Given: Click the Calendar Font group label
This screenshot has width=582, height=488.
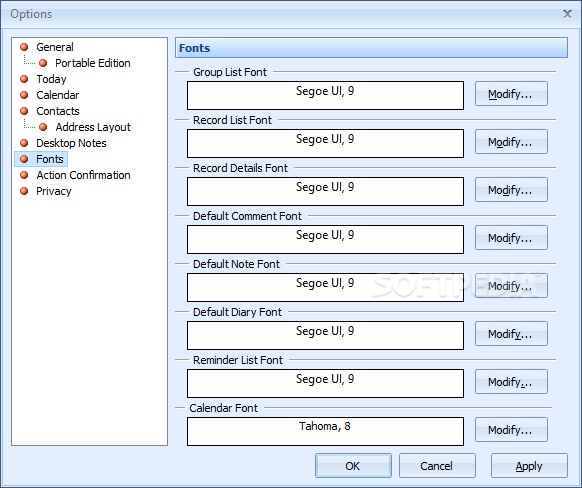Looking at the screenshot, I should coord(223,408).
